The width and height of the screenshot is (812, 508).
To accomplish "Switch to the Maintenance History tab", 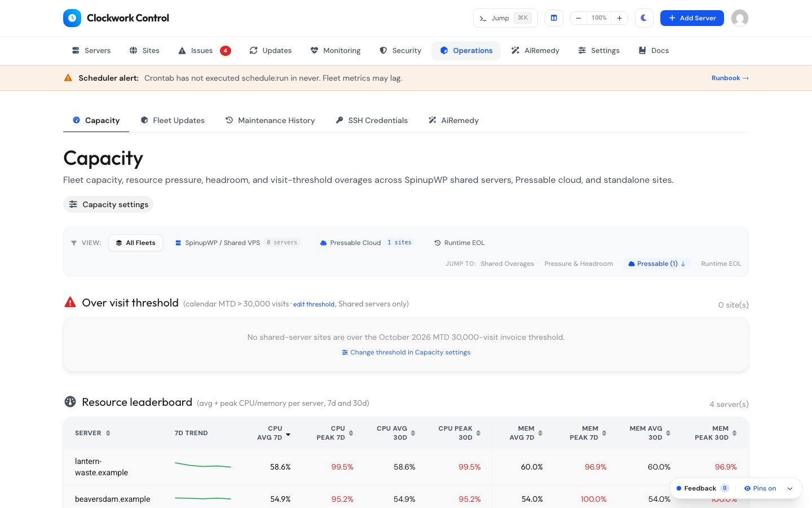I will [270, 120].
